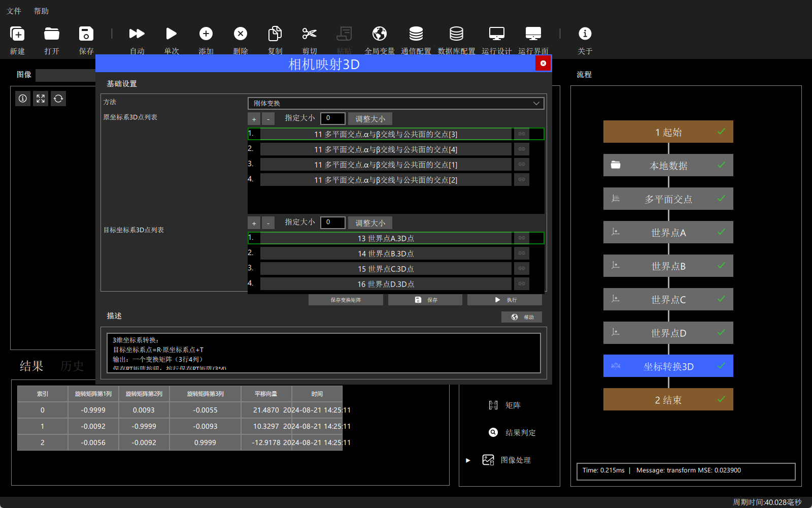Screen dimensions: 812x508
Task: Select source row 多平面交点 交点[4]
Action: coord(386,149)
